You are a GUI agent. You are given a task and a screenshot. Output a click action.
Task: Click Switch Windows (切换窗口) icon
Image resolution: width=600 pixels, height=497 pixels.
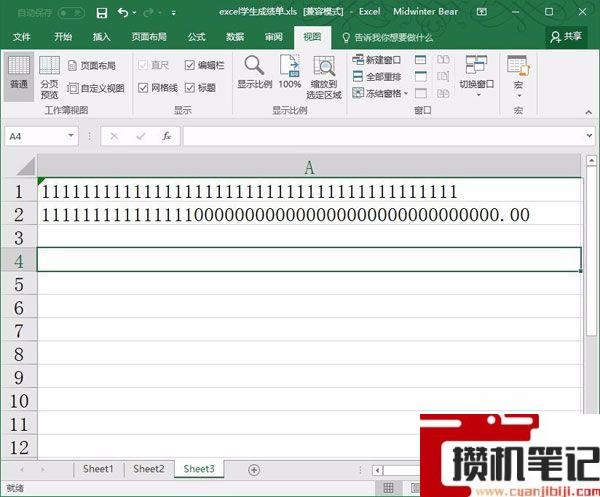pyautogui.click(x=476, y=65)
